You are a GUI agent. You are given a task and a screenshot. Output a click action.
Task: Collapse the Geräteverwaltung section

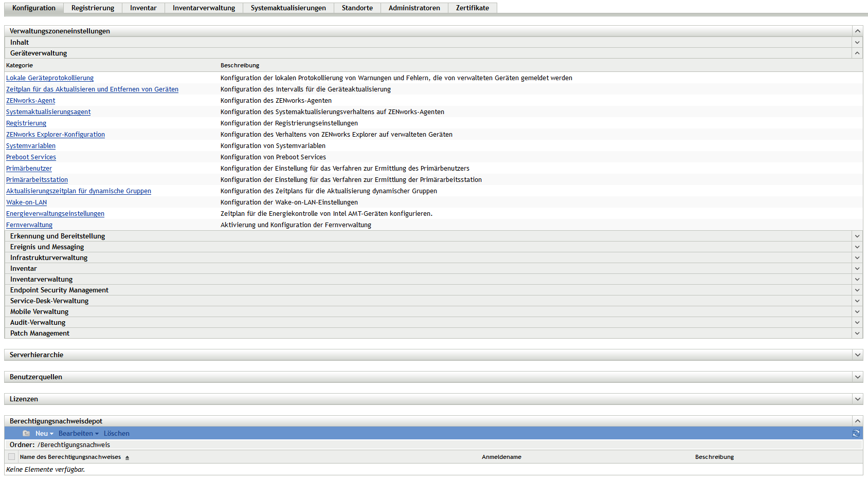pos(857,53)
